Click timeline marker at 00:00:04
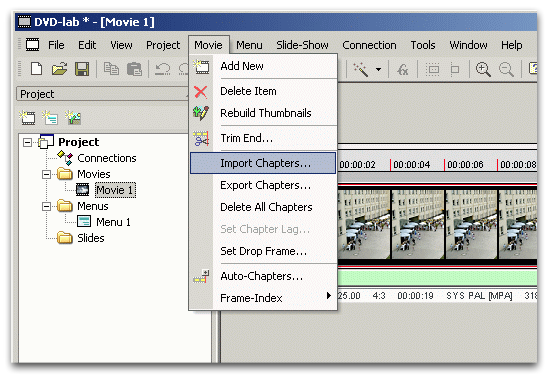550x380 pixels. [411, 165]
